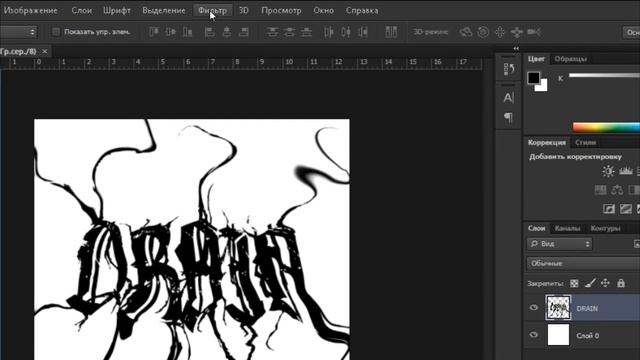This screenshot has height=360, width=640.
Task: Open the History panel icon
Action: pos(509,69)
